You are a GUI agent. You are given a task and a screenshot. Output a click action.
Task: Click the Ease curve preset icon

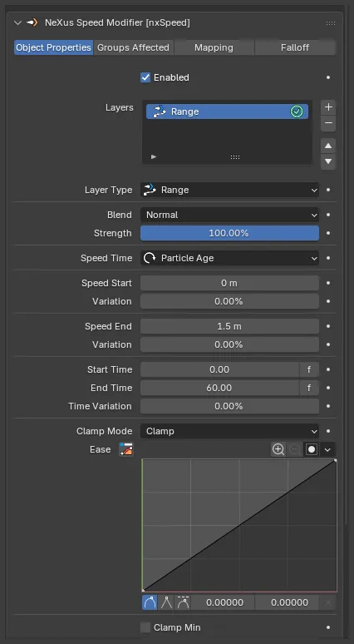[x=126, y=450]
